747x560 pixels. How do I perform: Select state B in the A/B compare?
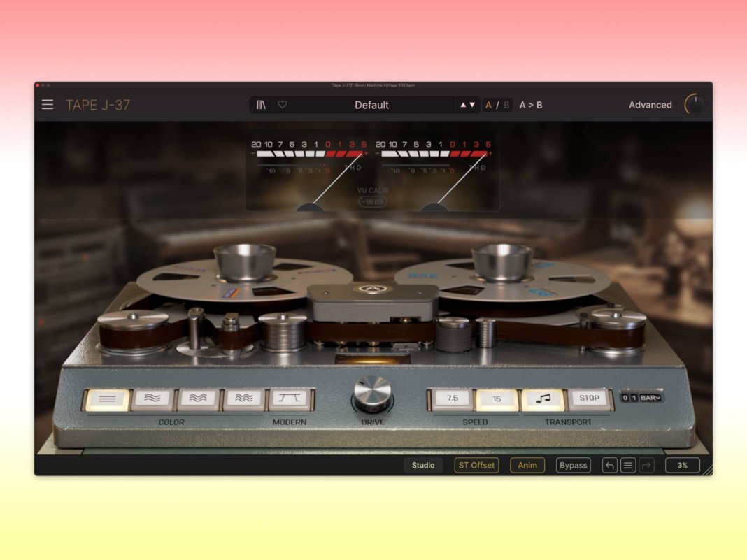[x=506, y=105]
